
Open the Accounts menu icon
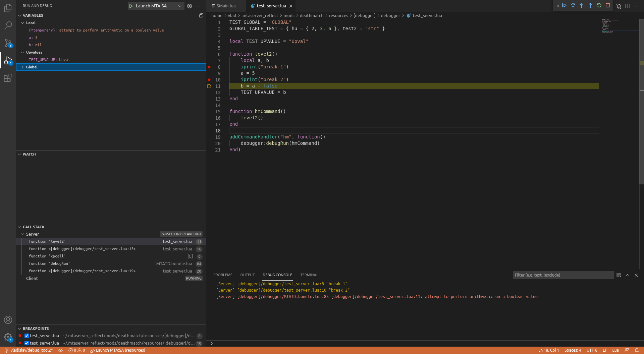pyautogui.click(x=8, y=320)
